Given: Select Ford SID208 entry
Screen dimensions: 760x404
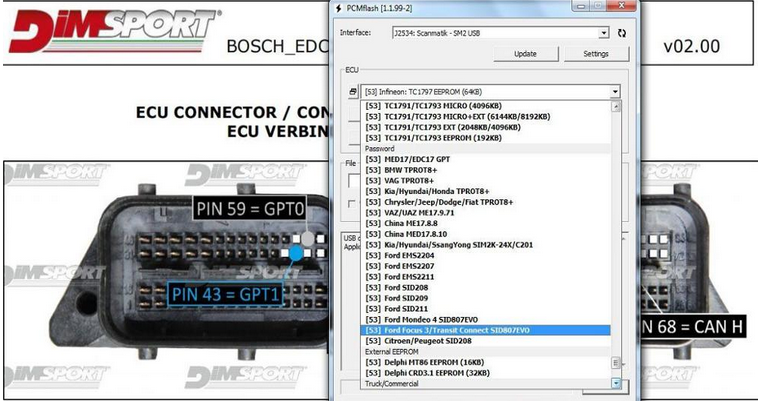Looking at the screenshot, I should (486, 287).
